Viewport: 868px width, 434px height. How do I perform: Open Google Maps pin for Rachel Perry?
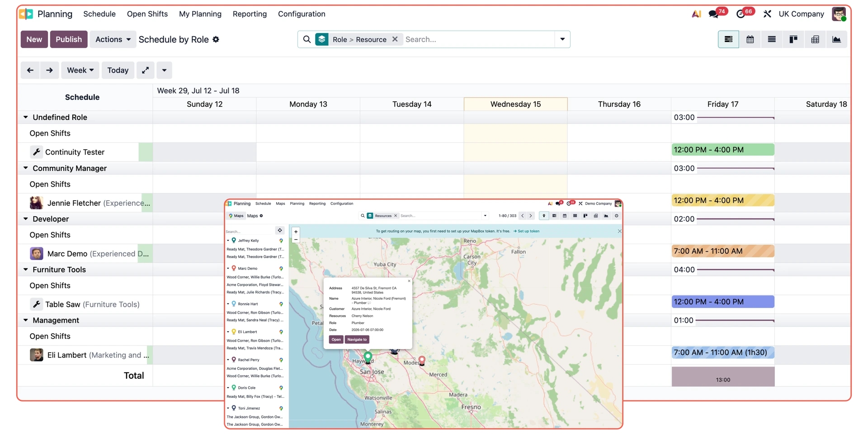tap(281, 360)
